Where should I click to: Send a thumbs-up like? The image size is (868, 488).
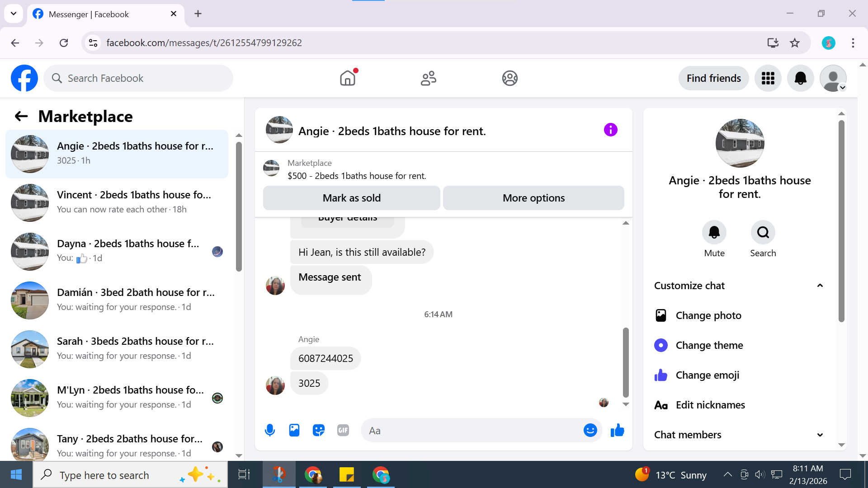[x=617, y=430]
